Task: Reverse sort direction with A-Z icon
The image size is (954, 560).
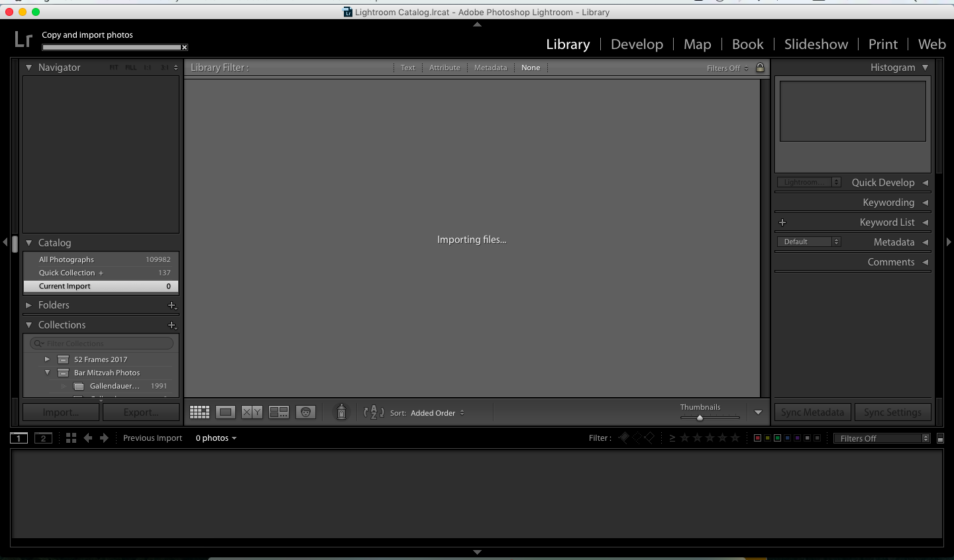Action: point(374,412)
